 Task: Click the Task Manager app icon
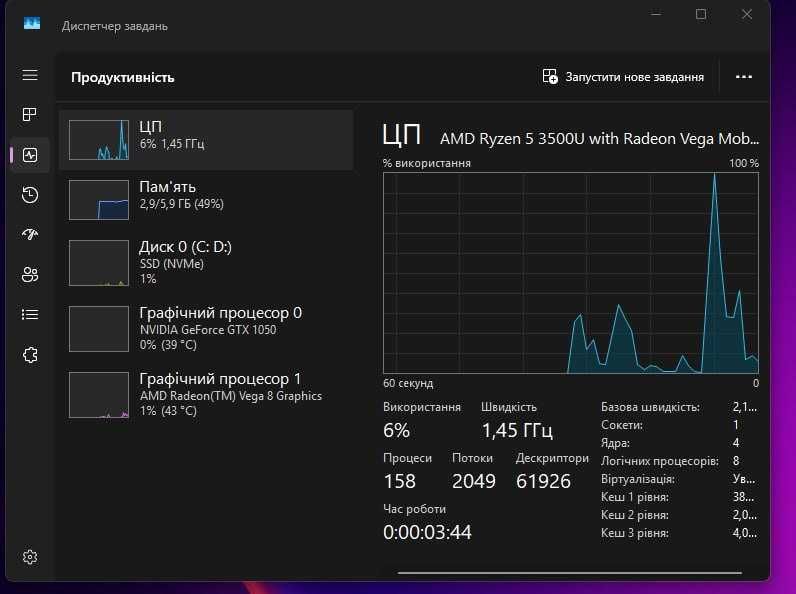point(32,23)
